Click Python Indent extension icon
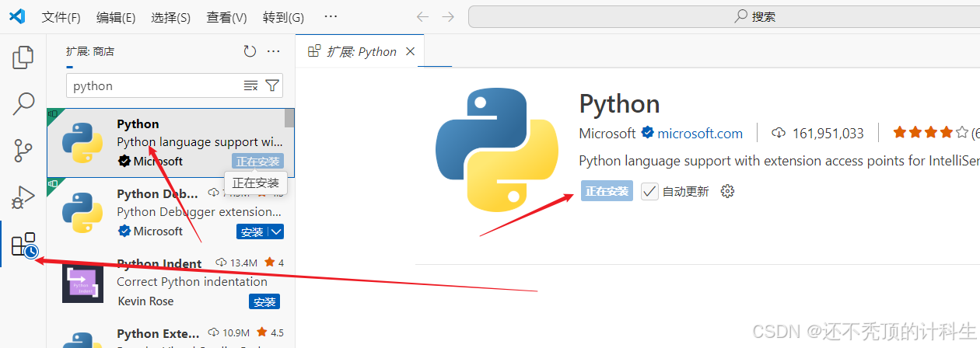This screenshot has width=980, height=348. point(82,284)
